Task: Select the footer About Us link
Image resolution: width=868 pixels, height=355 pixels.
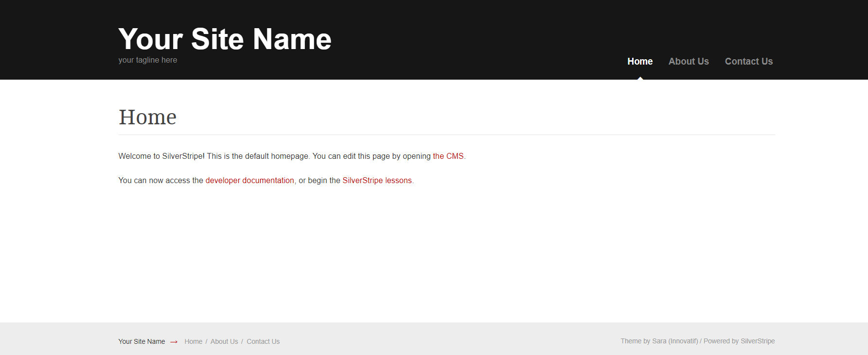Action: 224,341
